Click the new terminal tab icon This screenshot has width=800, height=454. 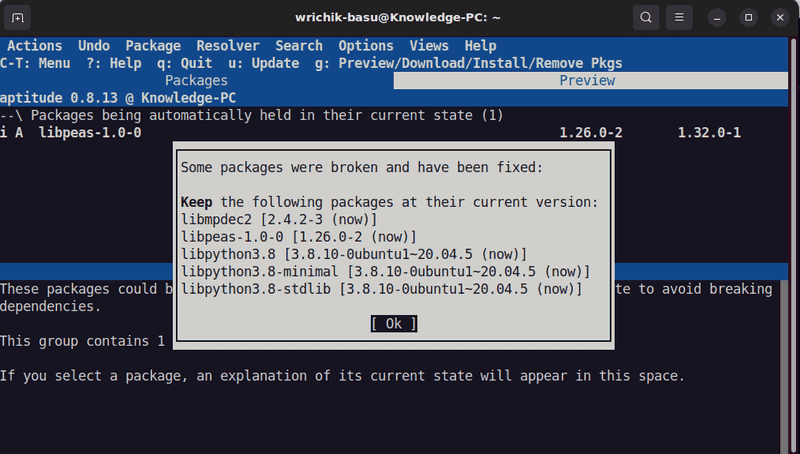click(x=19, y=17)
